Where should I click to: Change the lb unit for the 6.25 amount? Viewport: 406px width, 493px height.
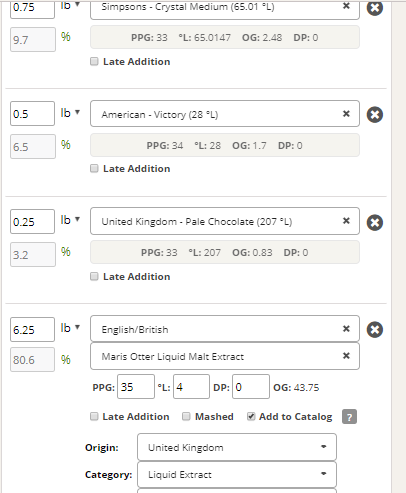(70, 328)
